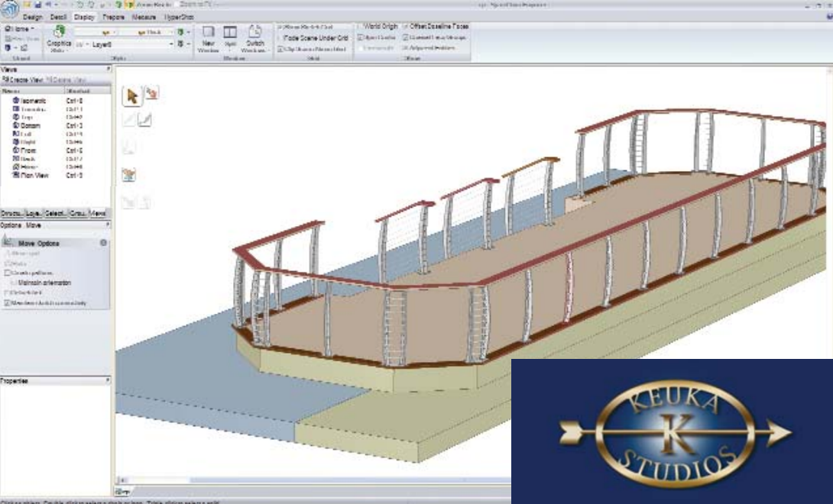The image size is (833, 504).
Task: Open the Prepare ribbon tab
Action: (113, 16)
